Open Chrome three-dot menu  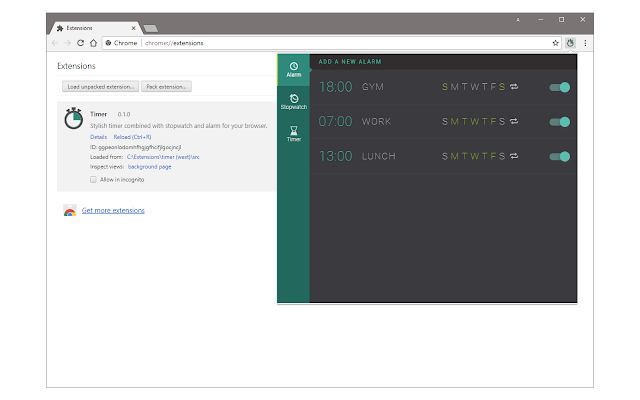point(585,43)
